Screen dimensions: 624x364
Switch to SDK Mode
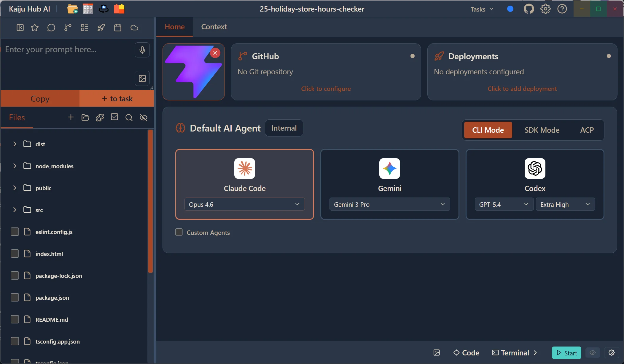pos(542,130)
